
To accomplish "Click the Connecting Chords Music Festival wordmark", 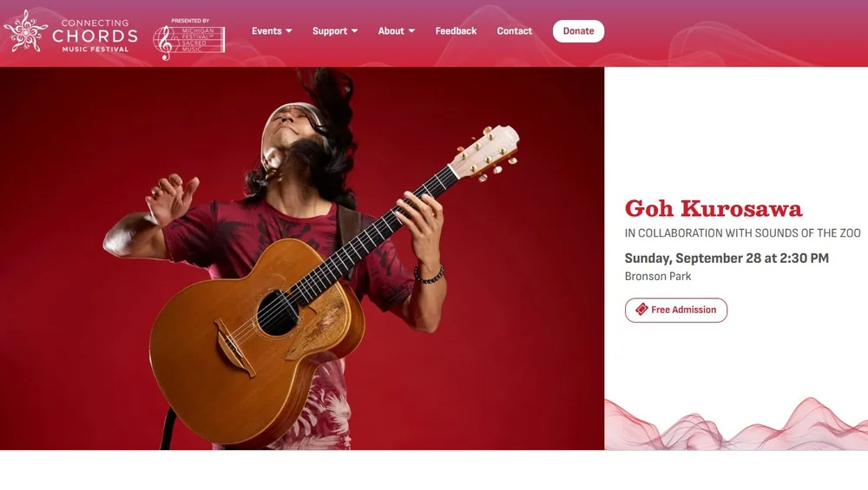I will 95,36.
